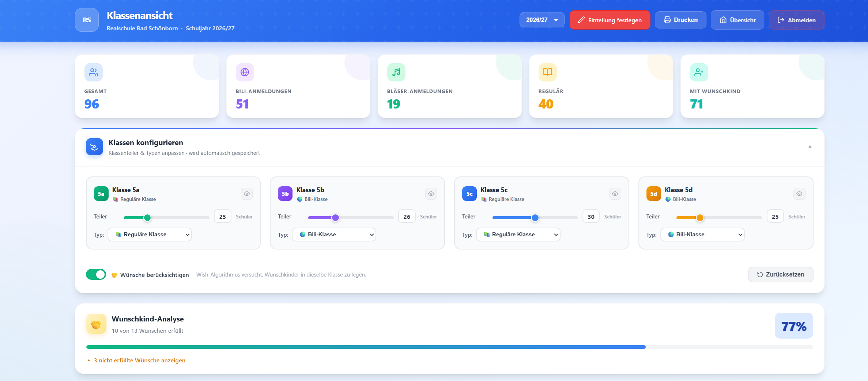Collapse the Klassen konfigurieren panel
This screenshot has width=868, height=381.
pos(809,147)
